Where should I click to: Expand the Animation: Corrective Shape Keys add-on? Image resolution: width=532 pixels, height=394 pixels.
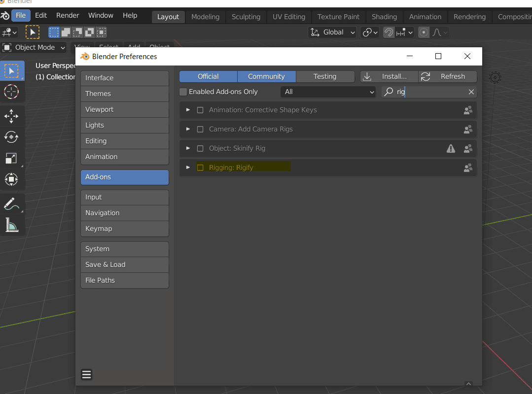(188, 110)
